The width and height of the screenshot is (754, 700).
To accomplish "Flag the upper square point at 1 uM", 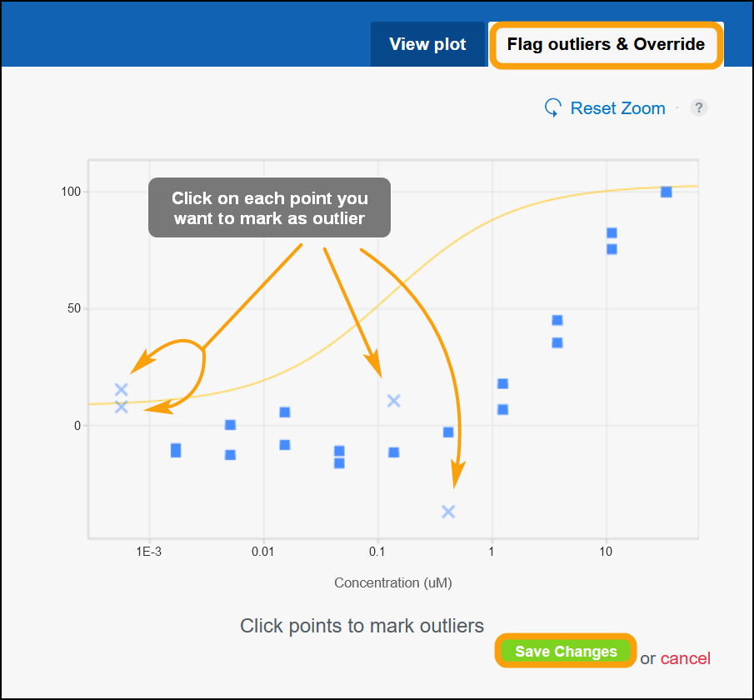I will [502, 384].
